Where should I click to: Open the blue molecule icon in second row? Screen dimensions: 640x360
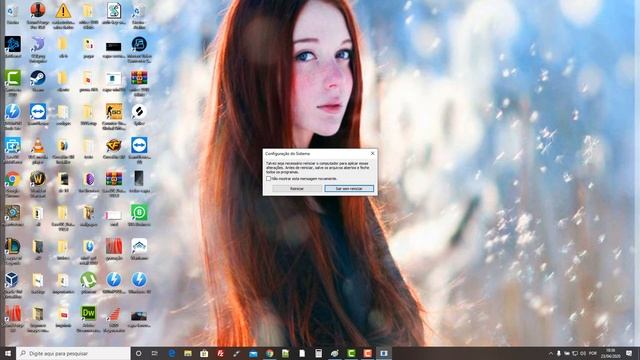point(13,44)
